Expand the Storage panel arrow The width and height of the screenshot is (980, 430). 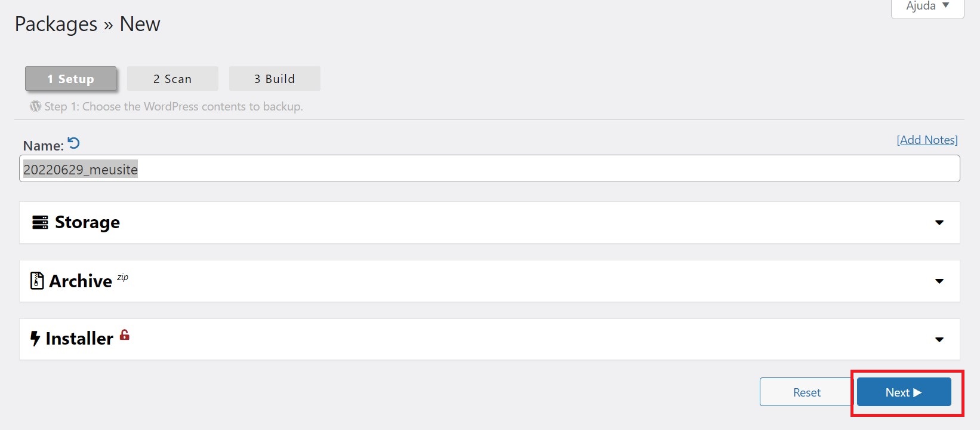pyautogui.click(x=939, y=223)
